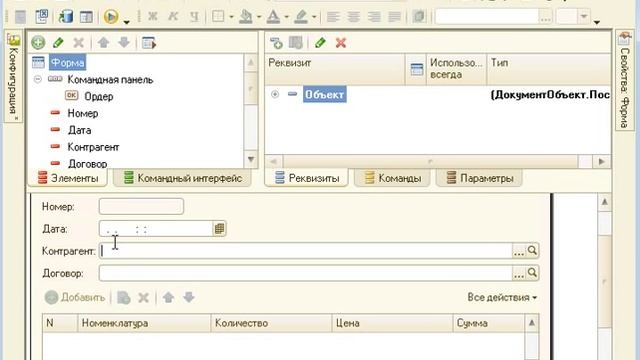
Task: Click the Номер input field
Action: (x=141, y=207)
